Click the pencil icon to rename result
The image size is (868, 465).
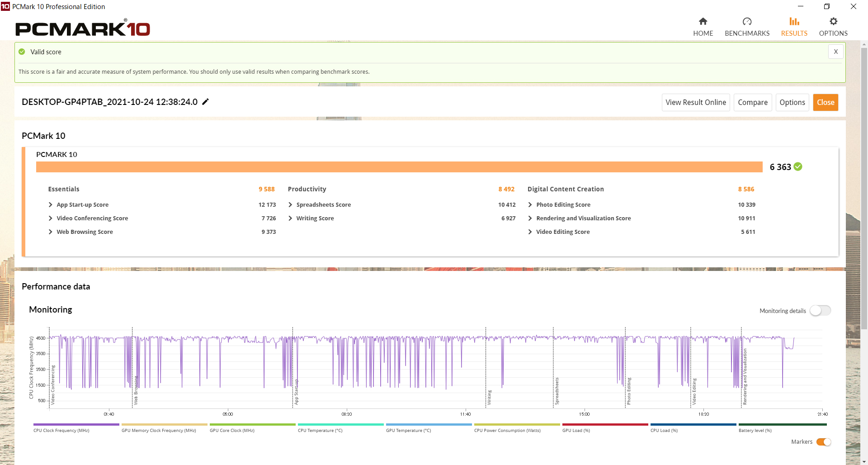(205, 102)
